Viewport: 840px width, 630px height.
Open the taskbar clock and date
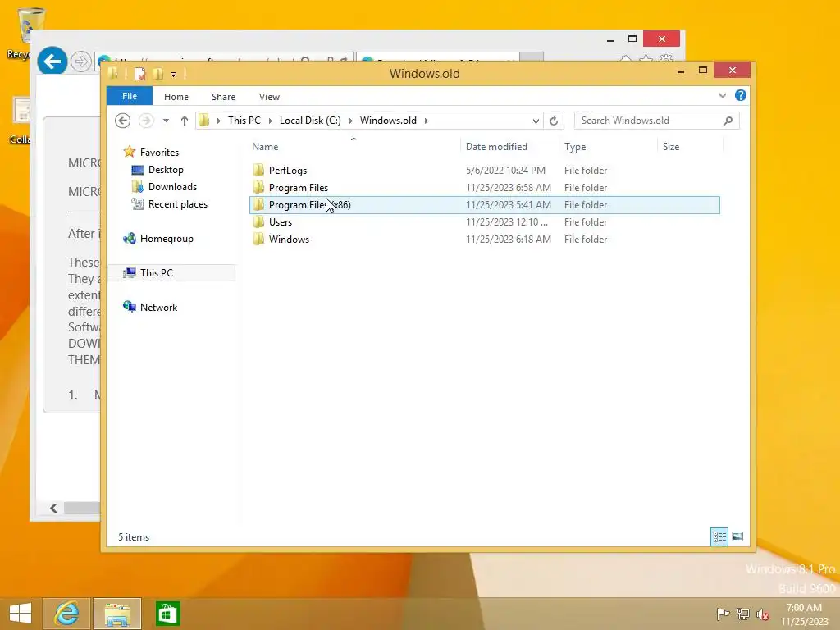[x=804, y=614]
